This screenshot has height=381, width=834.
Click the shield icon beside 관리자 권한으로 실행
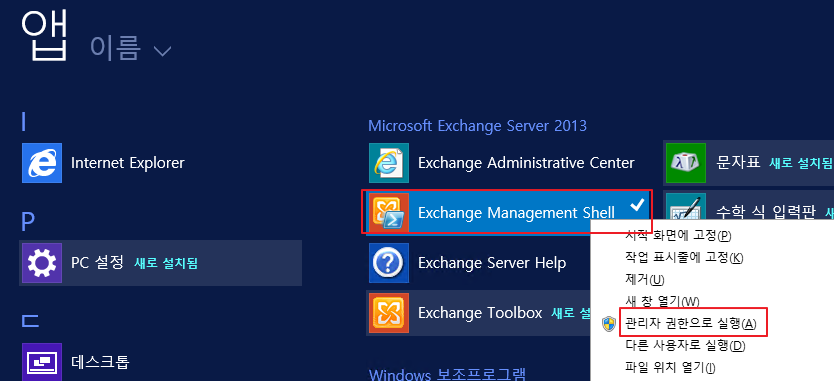coord(609,324)
